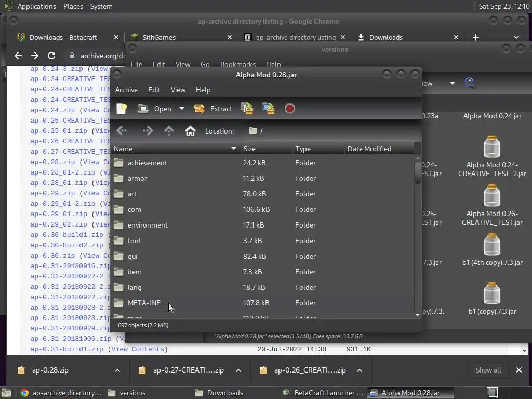Open the Edit menu in archive manager

pyautogui.click(x=154, y=90)
